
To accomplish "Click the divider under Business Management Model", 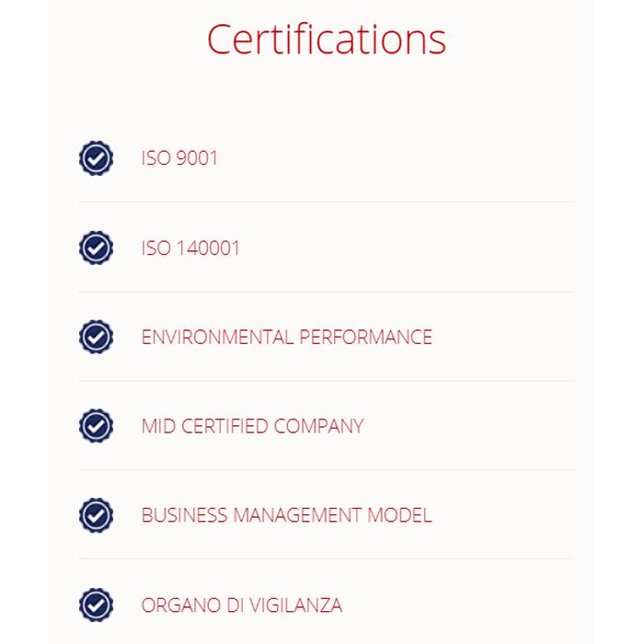I will click(x=326, y=558).
